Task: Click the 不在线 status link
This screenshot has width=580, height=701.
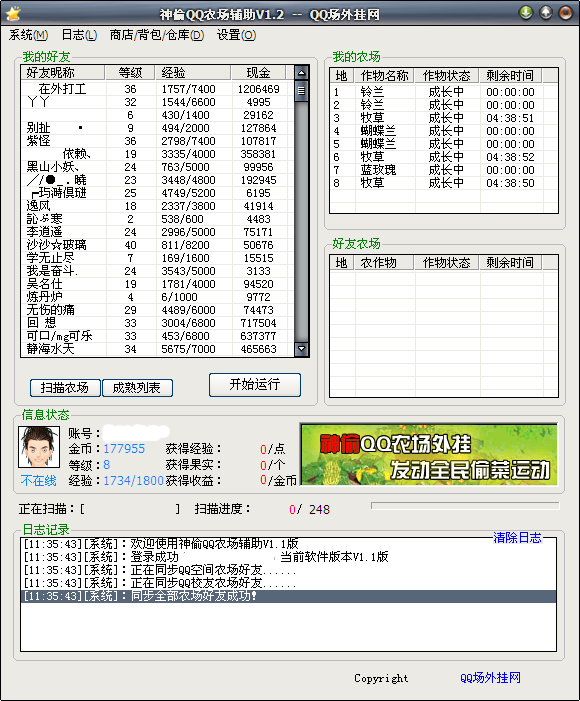Action: tap(38, 481)
